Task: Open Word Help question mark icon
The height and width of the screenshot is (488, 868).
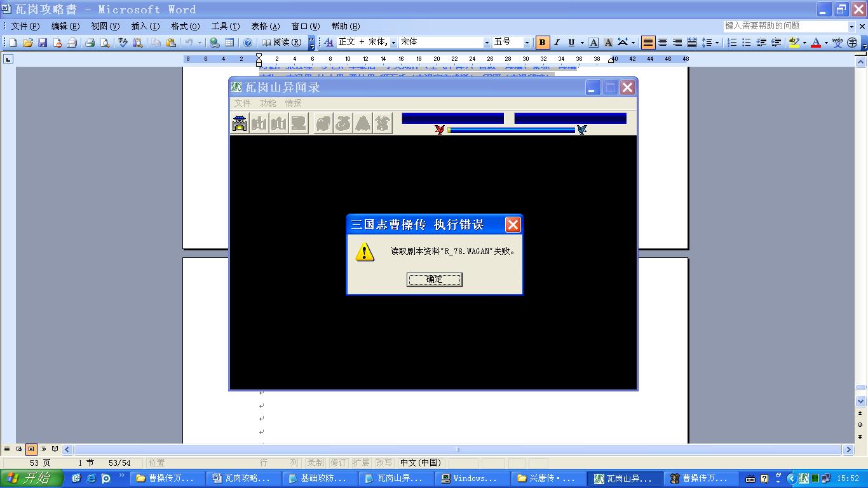Action: click(x=248, y=43)
